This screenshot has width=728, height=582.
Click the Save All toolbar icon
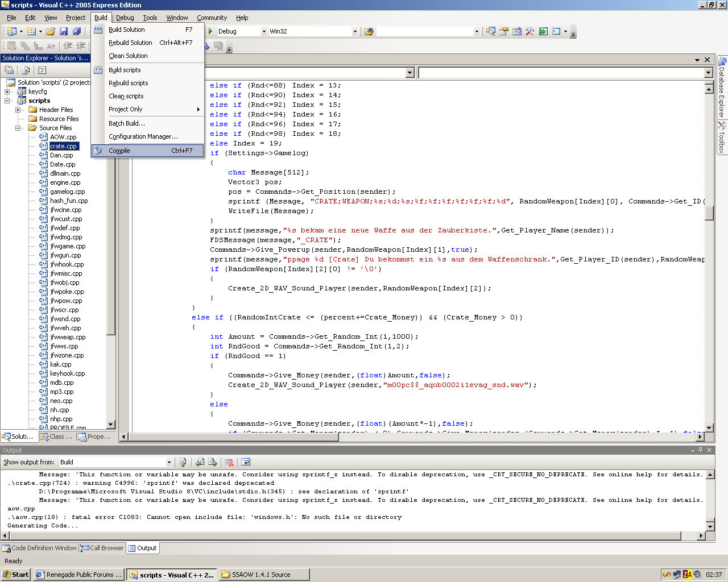(x=77, y=31)
